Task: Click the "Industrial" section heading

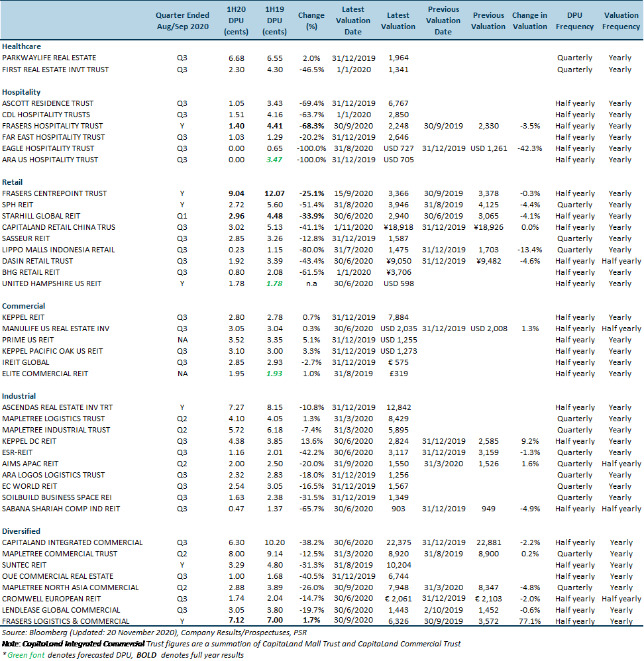Action: 19,396
